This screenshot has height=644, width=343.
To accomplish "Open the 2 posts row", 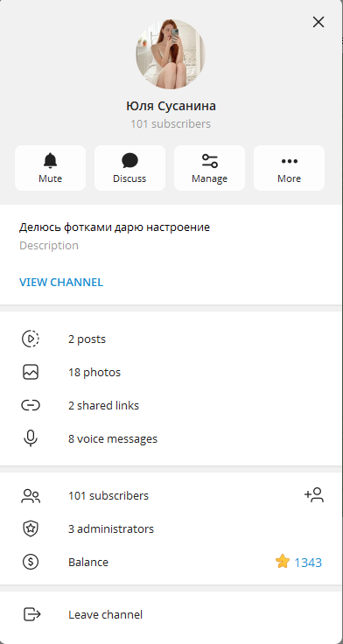I will coord(171,339).
